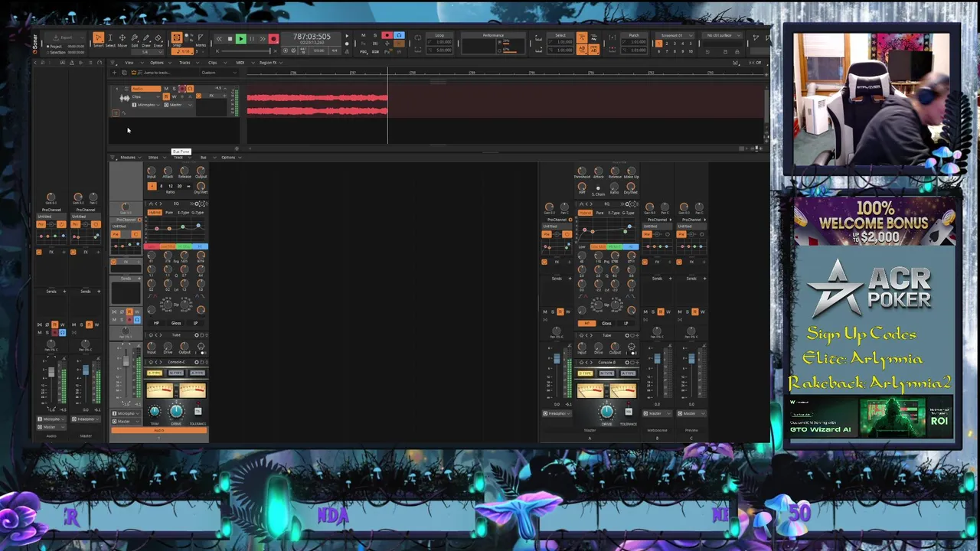Open the Clips menu

tap(213, 63)
